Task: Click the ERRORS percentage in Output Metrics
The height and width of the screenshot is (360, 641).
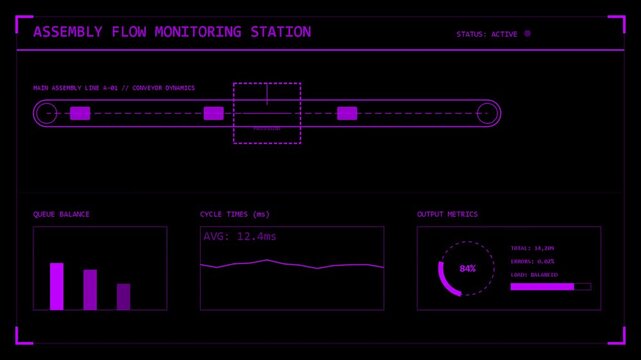Action: point(532,262)
